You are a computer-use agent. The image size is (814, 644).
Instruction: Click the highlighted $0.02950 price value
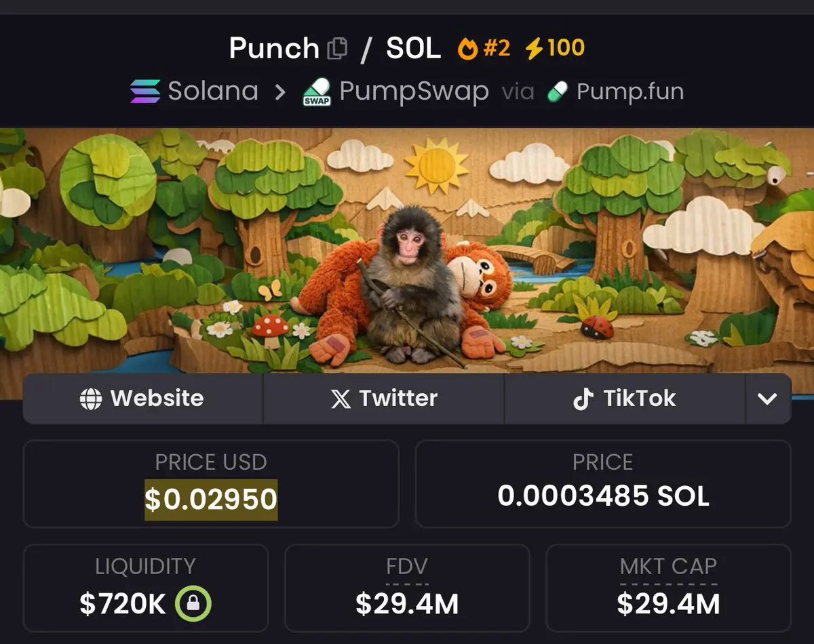pyautogui.click(x=211, y=500)
